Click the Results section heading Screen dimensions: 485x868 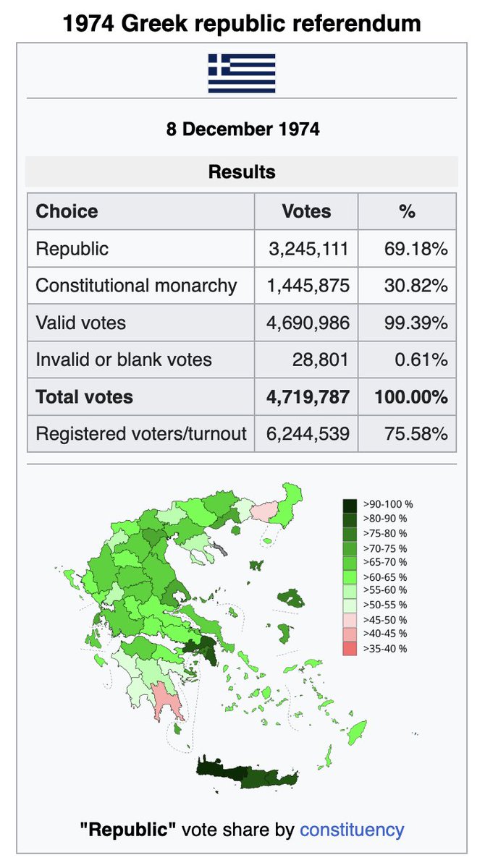pyautogui.click(x=242, y=172)
